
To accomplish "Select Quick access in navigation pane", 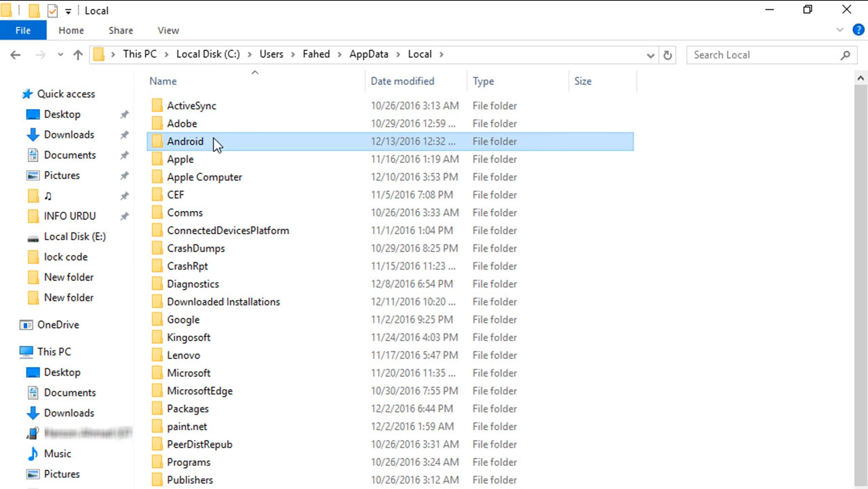I will pos(66,94).
